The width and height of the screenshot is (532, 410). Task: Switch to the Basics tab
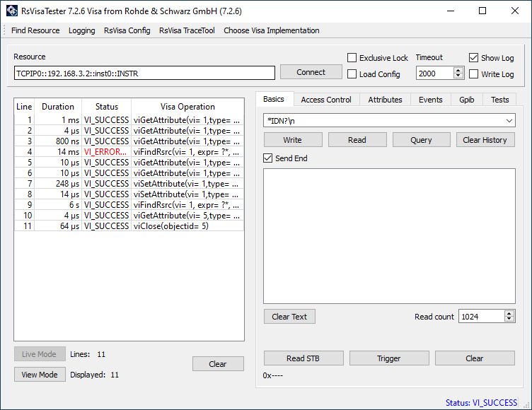click(x=274, y=99)
